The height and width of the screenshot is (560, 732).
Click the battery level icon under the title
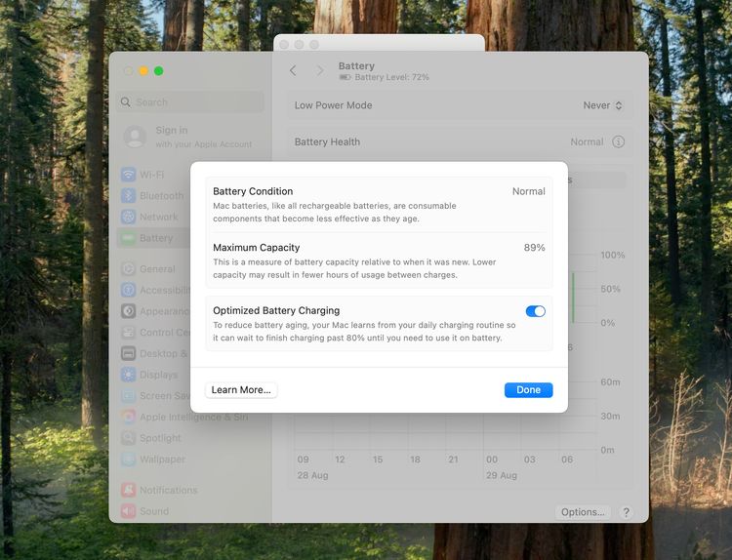345,77
